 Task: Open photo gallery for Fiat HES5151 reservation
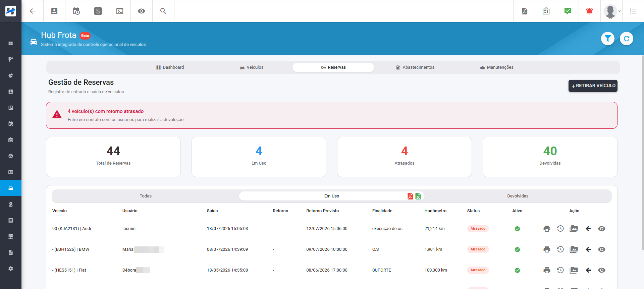pyautogui.click(x=574, y=270)
